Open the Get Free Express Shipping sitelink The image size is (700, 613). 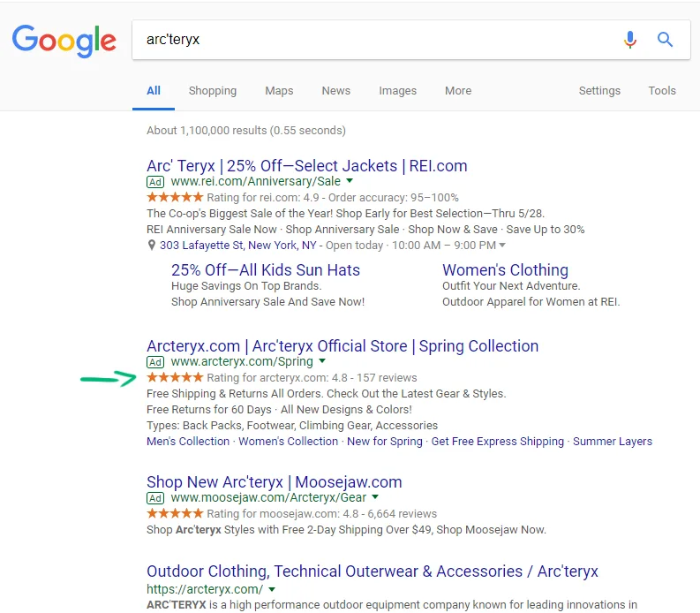(498, 442)
